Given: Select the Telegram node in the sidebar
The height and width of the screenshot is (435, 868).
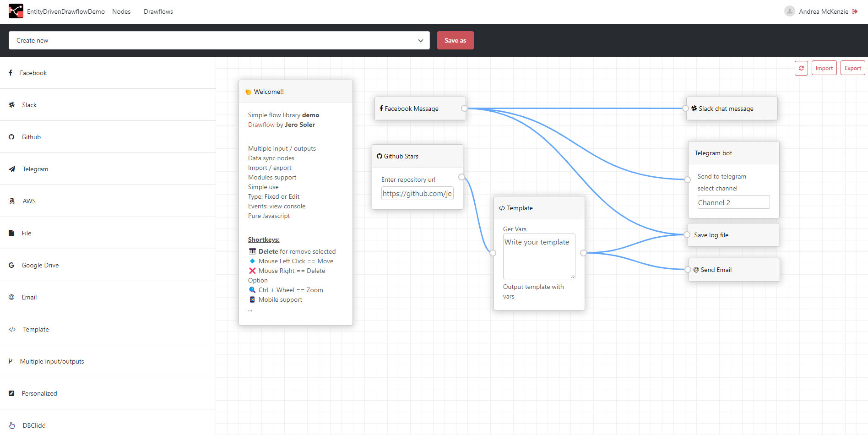Looking at the screenshot, I should [x=35, y=169].
